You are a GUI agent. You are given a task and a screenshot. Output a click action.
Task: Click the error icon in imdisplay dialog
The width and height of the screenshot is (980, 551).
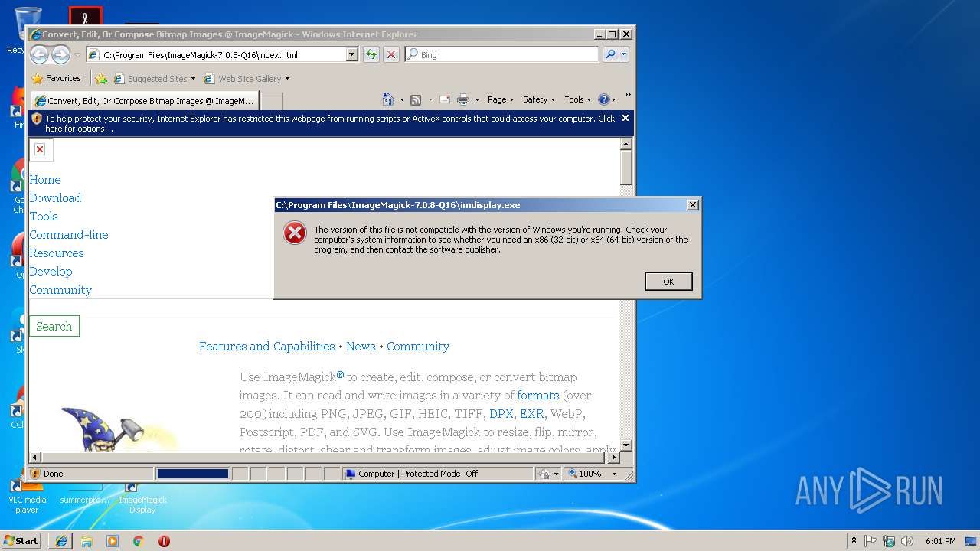pos(295,233)
